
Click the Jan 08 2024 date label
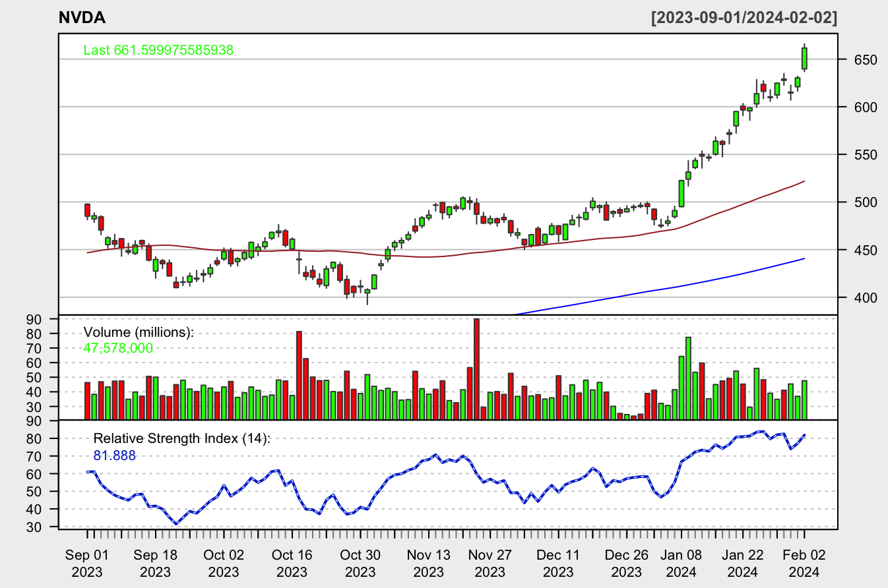tap(682, 562)
